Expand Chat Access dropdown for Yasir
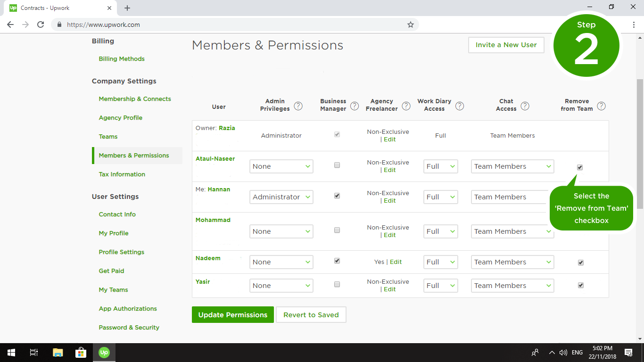Screen dimensions: 644x362 pyautogui.click(x=512, y=286)
